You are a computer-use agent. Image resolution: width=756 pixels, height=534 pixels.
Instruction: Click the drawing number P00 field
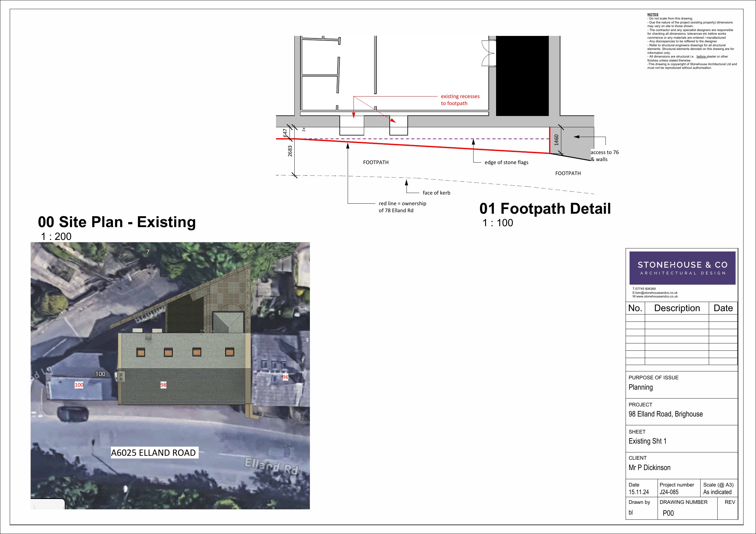668,513
